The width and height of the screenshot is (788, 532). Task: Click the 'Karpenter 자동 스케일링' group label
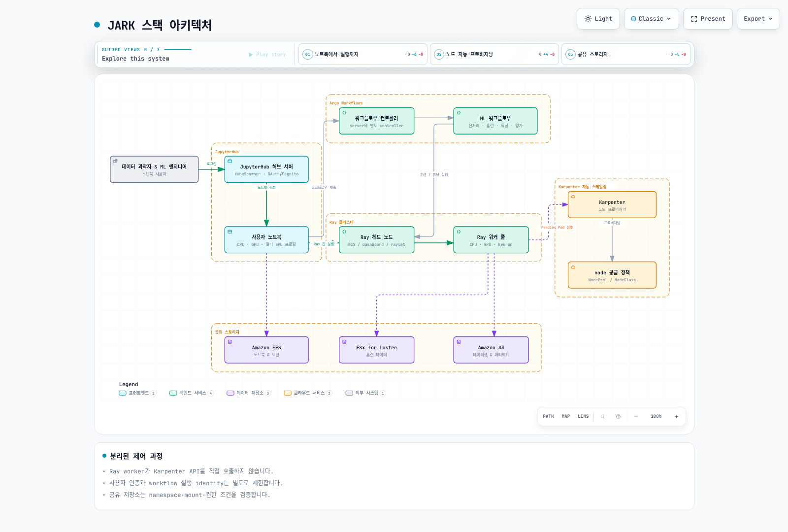click(x=582, y=187)
